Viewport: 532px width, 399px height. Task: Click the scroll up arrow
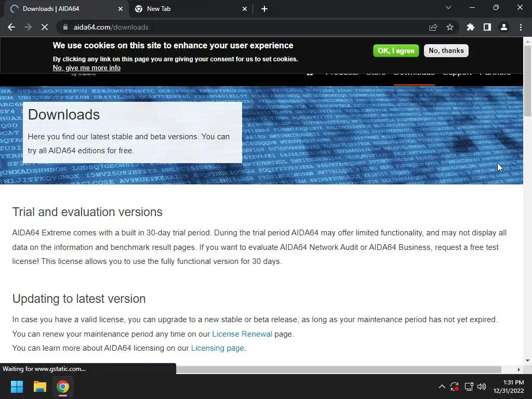coord(527,42)
